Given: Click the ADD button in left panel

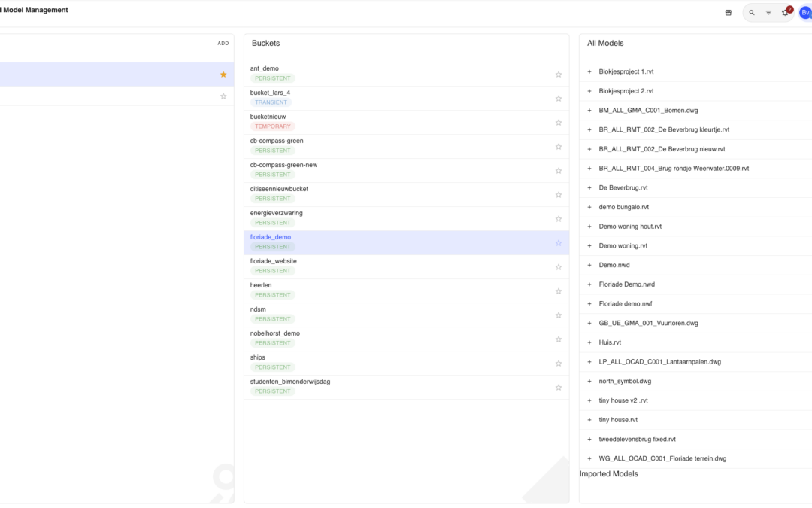Looking at the screenshot, I should pos(223,44).
